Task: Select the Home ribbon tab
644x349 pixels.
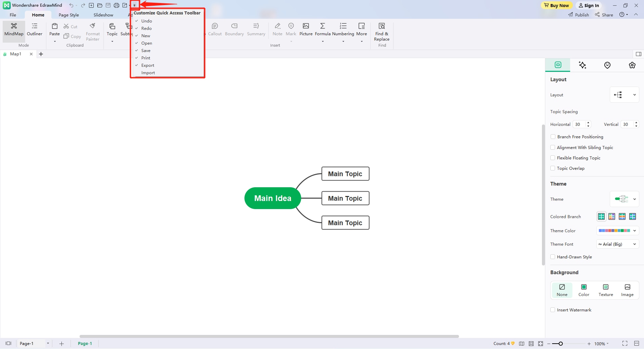Action: [38, 15]
